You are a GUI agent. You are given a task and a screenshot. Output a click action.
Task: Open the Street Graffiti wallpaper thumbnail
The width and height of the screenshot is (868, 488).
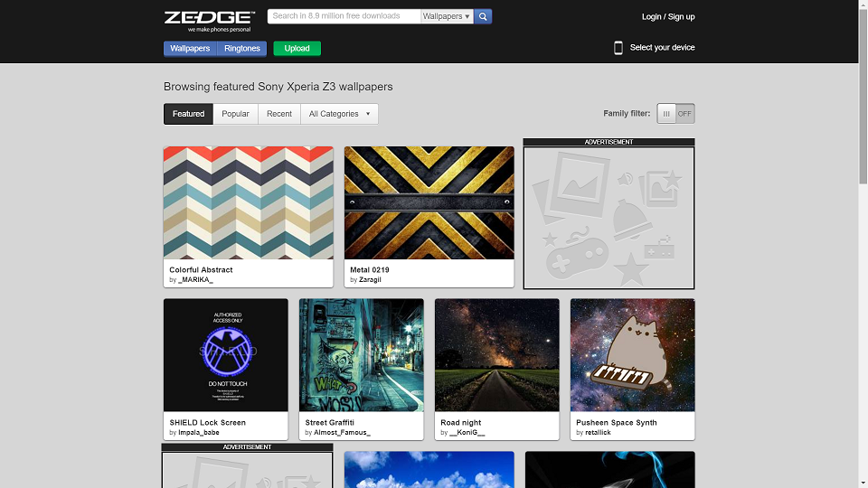[362, 355]
